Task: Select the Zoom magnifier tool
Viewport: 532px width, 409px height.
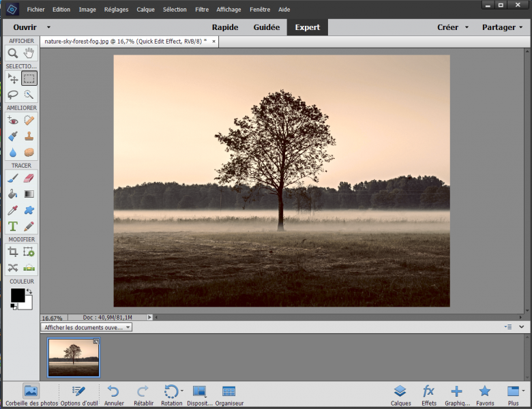Action: pyautogui.click(x=13, y=53)
